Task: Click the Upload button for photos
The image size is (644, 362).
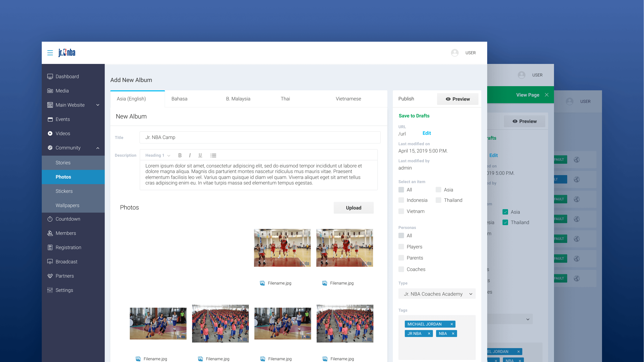Action: point(353,208)
